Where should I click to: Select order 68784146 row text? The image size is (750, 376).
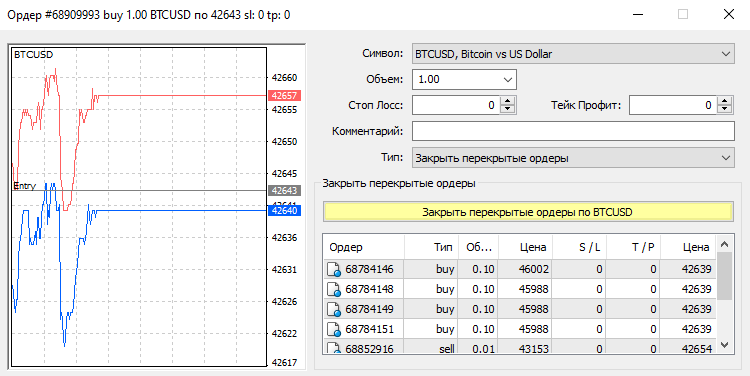click(369, 269)
